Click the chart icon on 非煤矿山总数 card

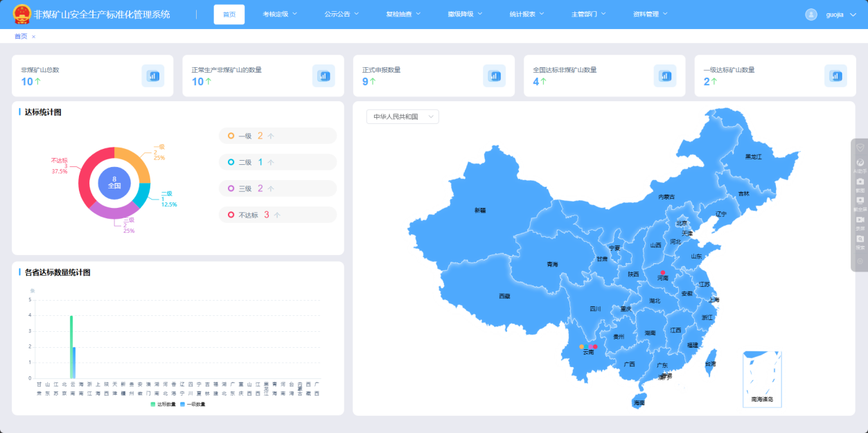pyautogui.click(x=153, y=76)
